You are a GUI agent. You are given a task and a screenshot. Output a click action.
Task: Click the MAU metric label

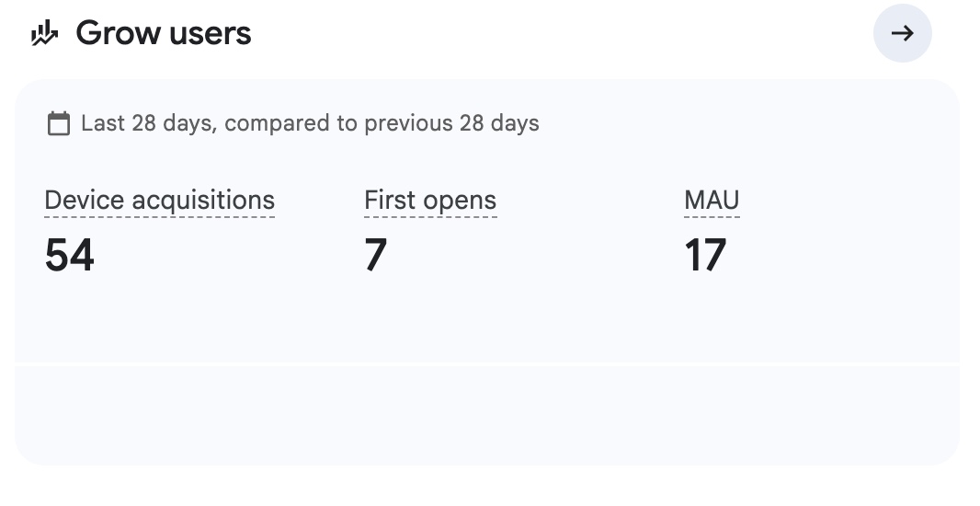712,201
